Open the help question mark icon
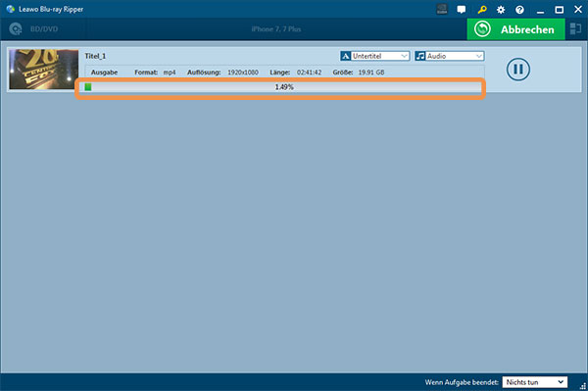Screen dimensions: 588x391 (x=519, y=10)
